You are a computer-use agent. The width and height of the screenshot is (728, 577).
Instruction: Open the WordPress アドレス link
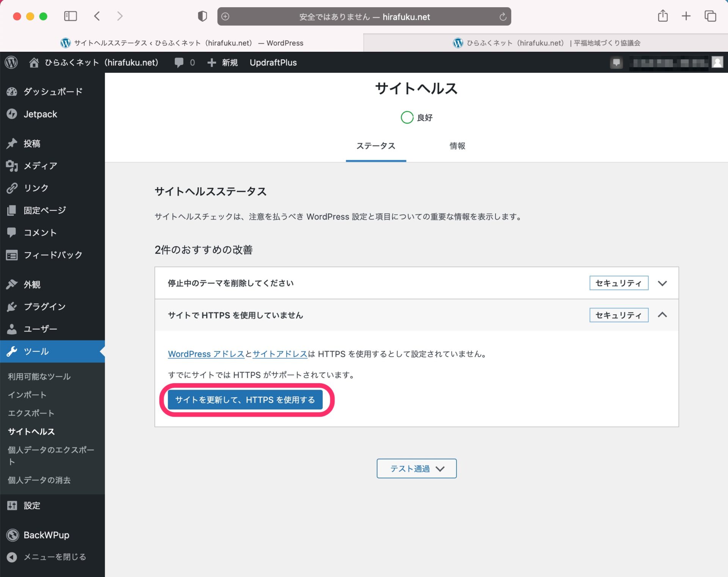(x=206, y=354)
